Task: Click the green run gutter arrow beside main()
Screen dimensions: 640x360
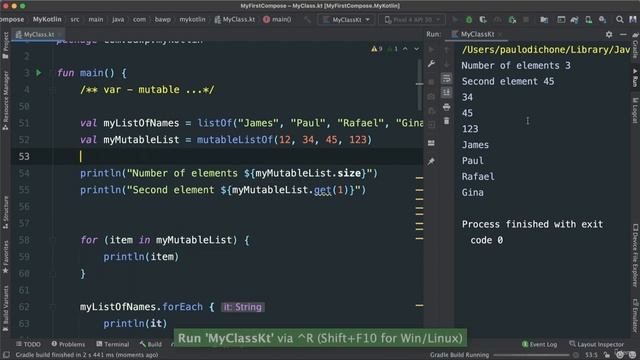Action: [39, 73]
